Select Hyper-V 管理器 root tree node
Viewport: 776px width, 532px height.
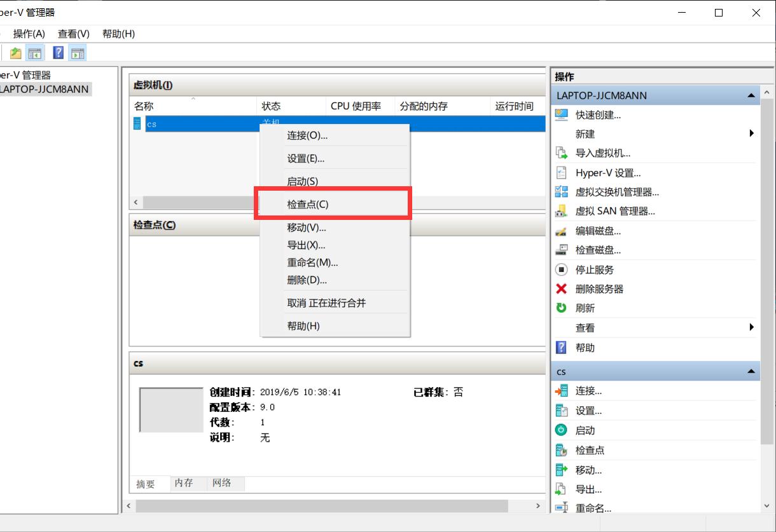click(x=26, y=75)
